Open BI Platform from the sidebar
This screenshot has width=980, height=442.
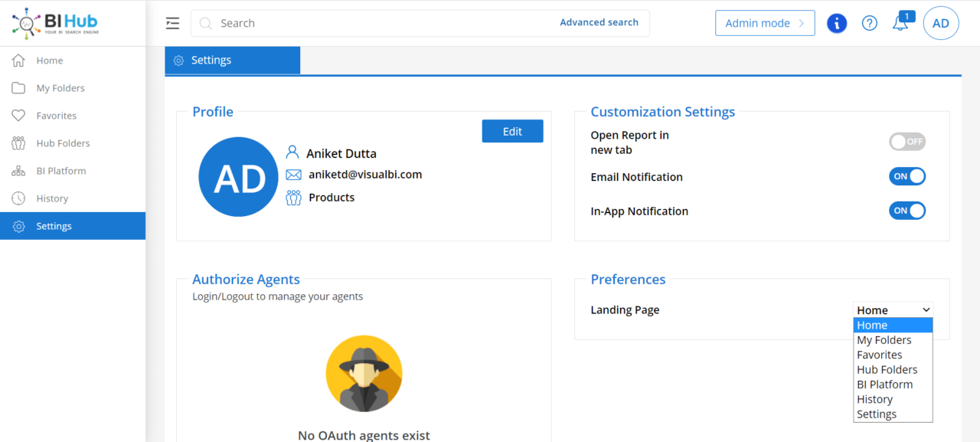coord(73,171)
